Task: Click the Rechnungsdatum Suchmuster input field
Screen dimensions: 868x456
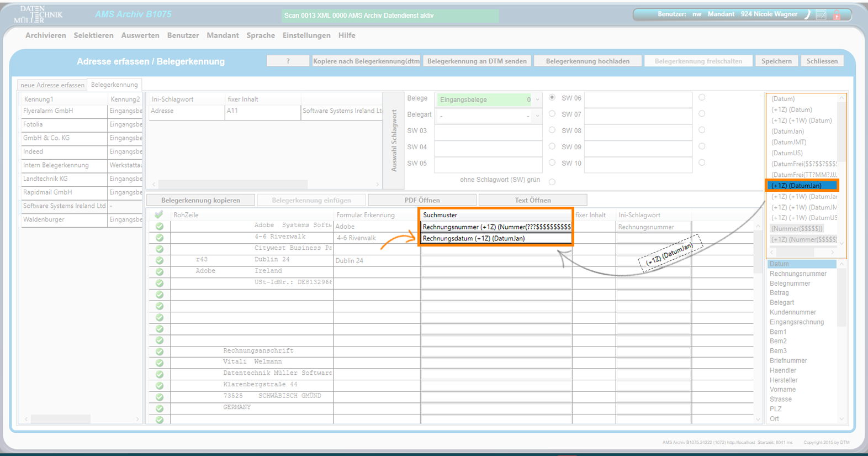Action: (496, 239)
